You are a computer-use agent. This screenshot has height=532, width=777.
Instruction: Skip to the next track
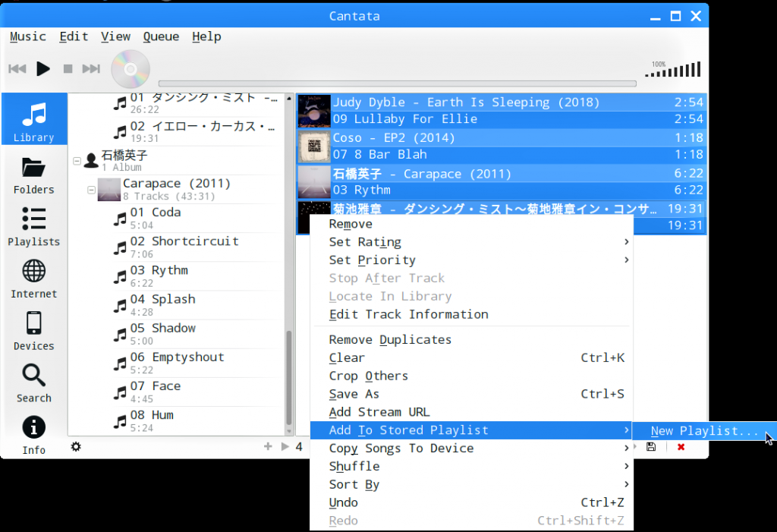pyautogui.click(x=91, y=68)
